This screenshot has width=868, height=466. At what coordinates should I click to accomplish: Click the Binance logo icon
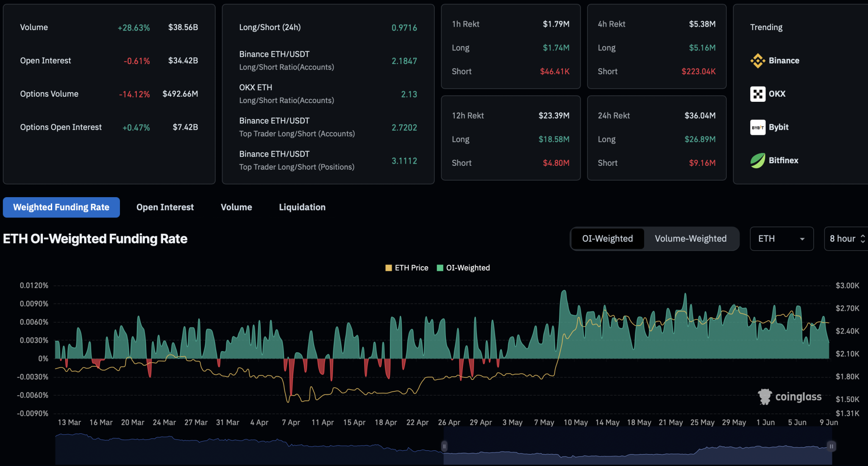click(x=757, y=61)
